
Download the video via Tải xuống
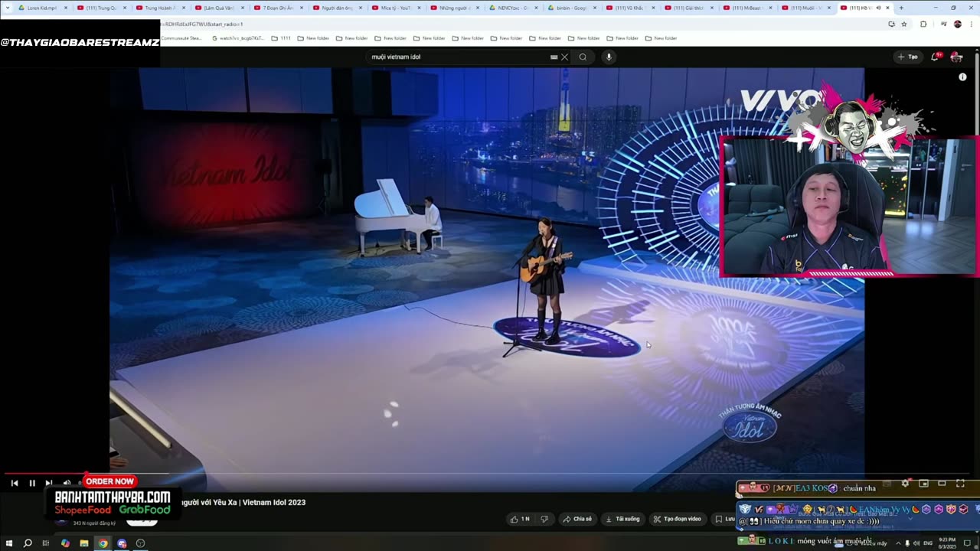pos(622,519)
